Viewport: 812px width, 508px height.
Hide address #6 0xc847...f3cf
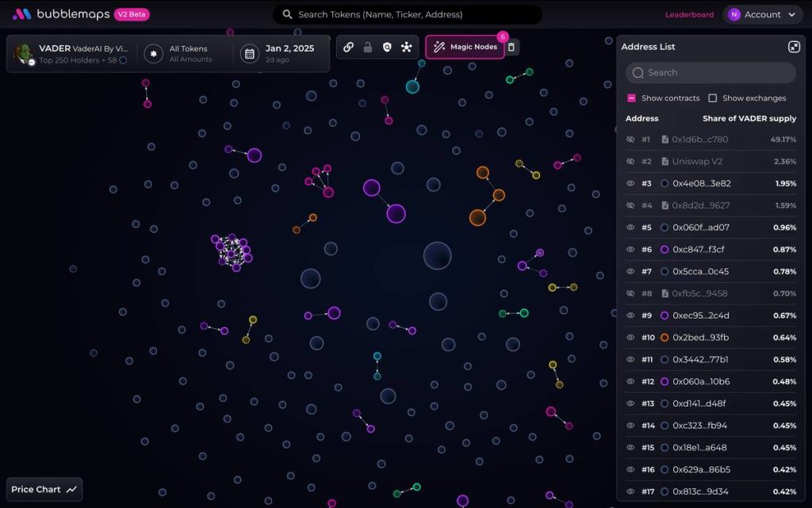pos(630,250)
